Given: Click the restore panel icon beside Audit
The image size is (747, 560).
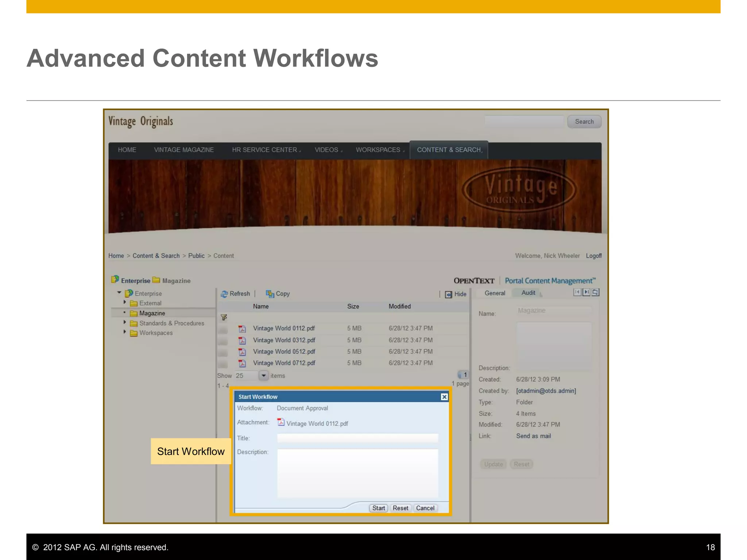Looking at the screenshot, I should (595, 292).
